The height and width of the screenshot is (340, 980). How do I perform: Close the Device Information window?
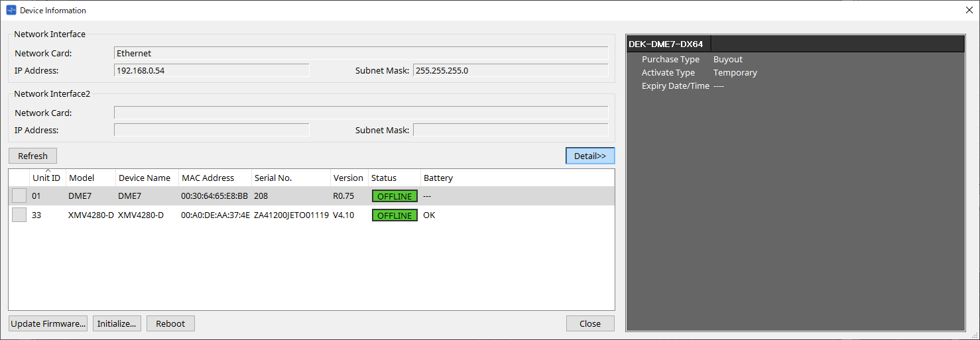point(969,10)
